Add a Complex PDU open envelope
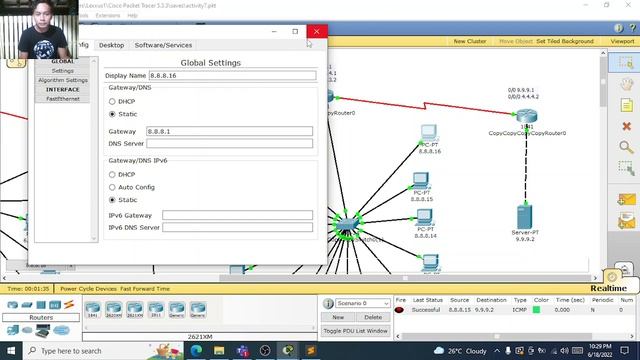Image resolution: width=640 pixels, height=360 pixels. (x=626, y=221)
